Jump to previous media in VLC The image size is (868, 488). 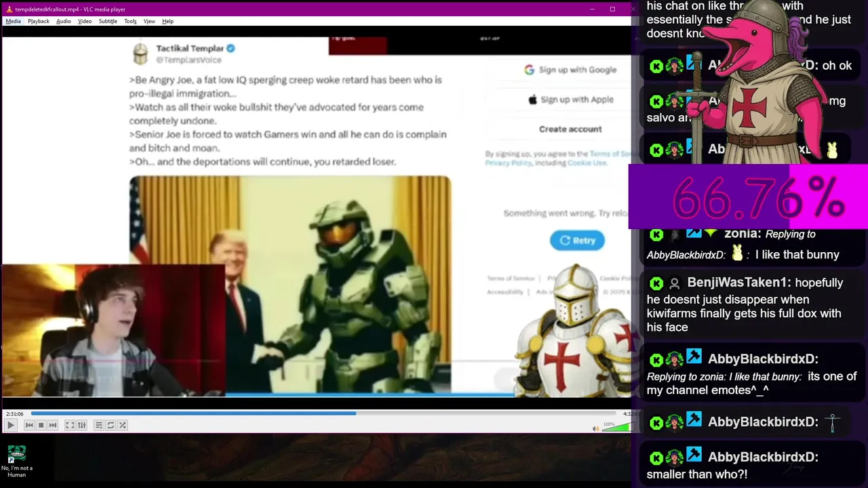pyautogui.click(x=29, y=425)
